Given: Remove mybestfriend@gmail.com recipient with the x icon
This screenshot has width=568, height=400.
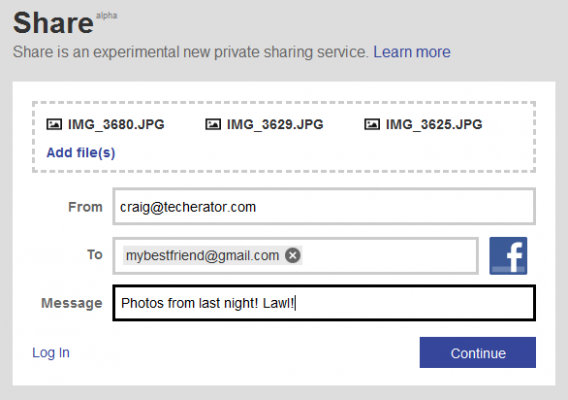Looking at the screenshot, I should tap(293, 255).
